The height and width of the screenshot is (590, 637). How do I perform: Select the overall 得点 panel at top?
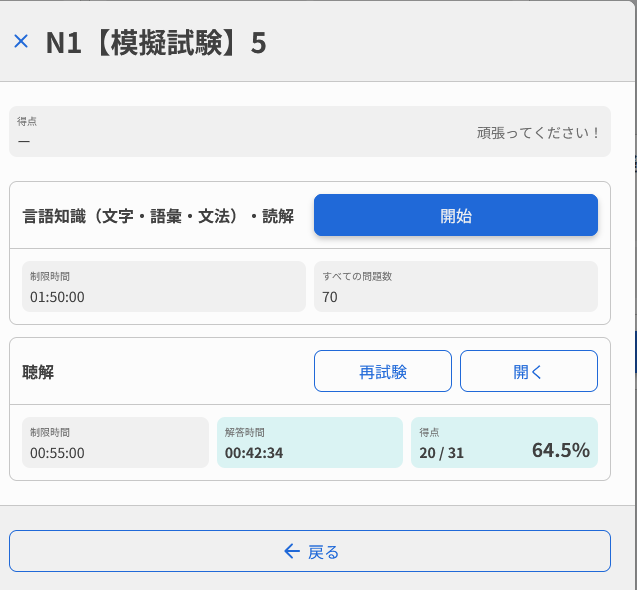[x=309, y=131]
